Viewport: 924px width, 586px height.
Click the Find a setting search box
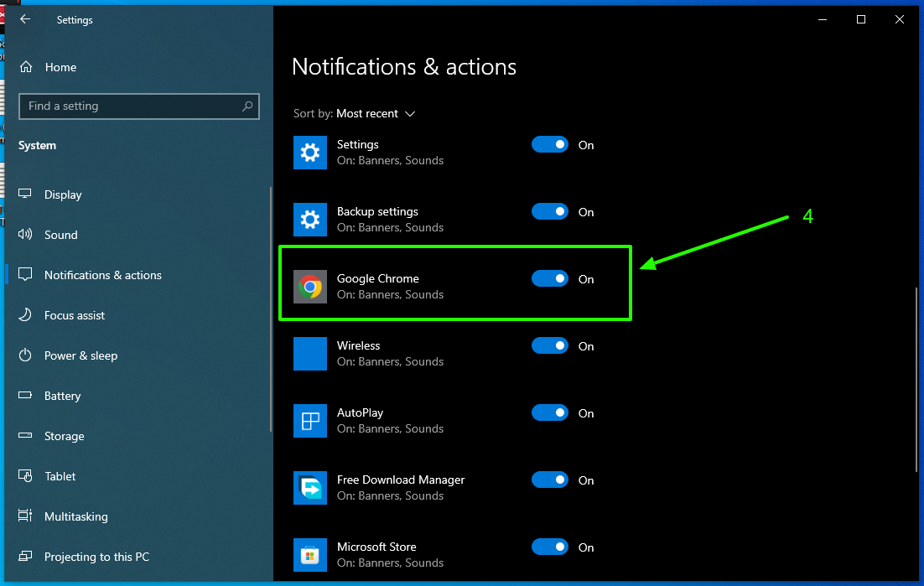coord(139,106)
